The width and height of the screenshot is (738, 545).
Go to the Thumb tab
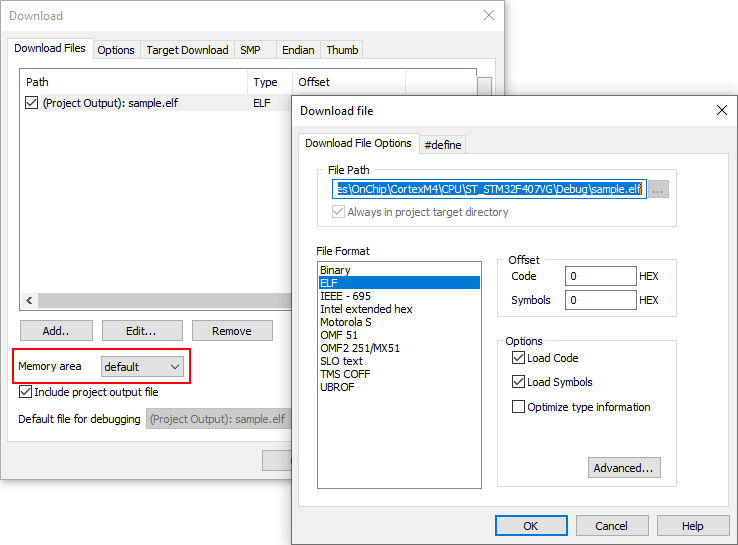pyautogui.click(x=342, y=50)
